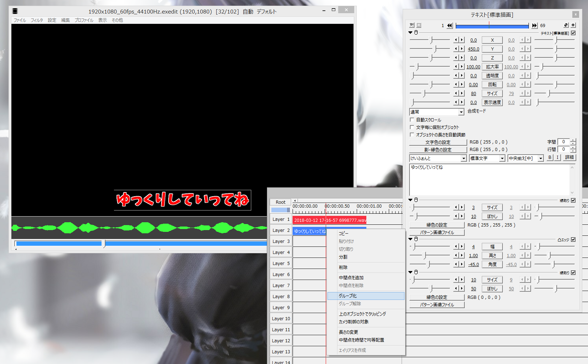Toggle italic I button for text
Viewport: 588px width, 364px height.
point(557,157)
